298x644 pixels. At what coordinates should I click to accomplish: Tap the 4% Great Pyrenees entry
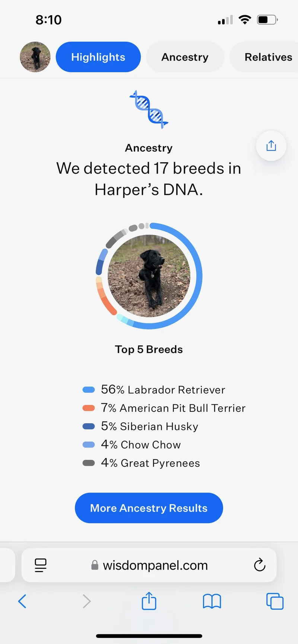pyautogui.click(x=141, y=463)
